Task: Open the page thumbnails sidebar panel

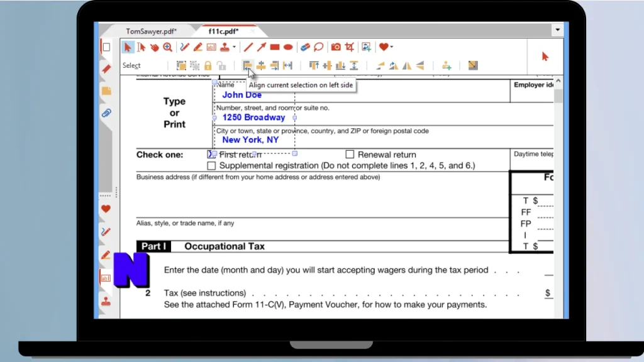Action: pos(106,47)
